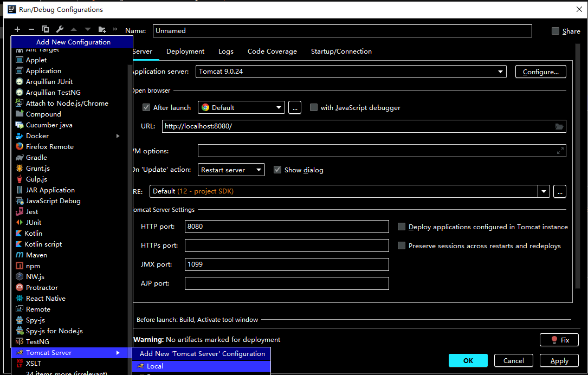Enable Deploy applications configured in Tomcat instance

(402, 227)
